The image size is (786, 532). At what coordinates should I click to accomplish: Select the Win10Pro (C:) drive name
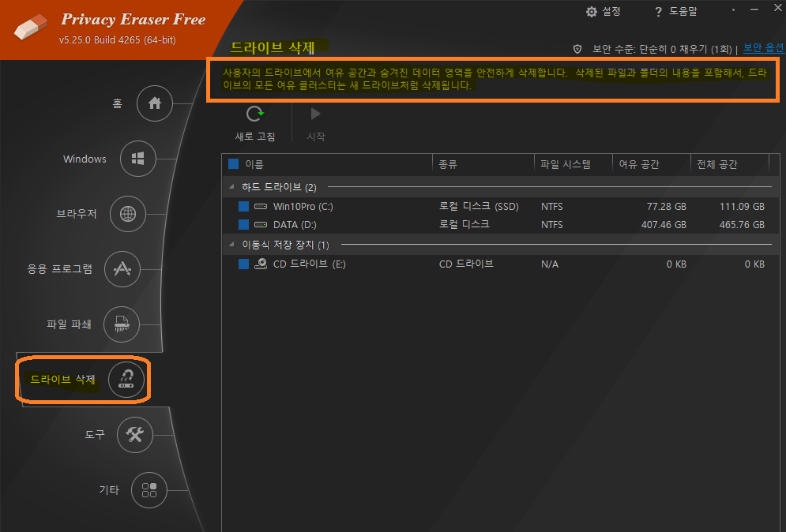pos(303,206)
